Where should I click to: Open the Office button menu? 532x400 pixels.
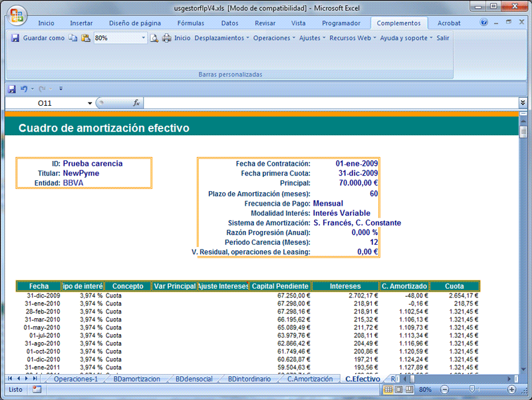(x=17, y=15)
